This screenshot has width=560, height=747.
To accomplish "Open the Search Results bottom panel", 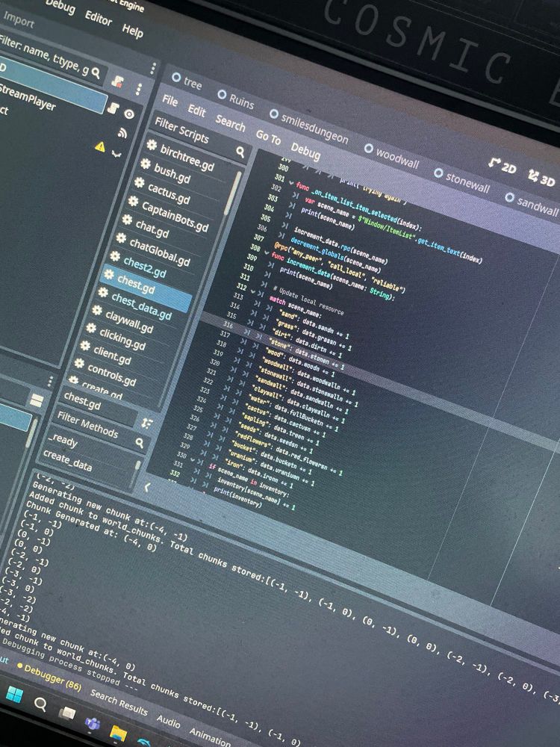I will (119, 702).
